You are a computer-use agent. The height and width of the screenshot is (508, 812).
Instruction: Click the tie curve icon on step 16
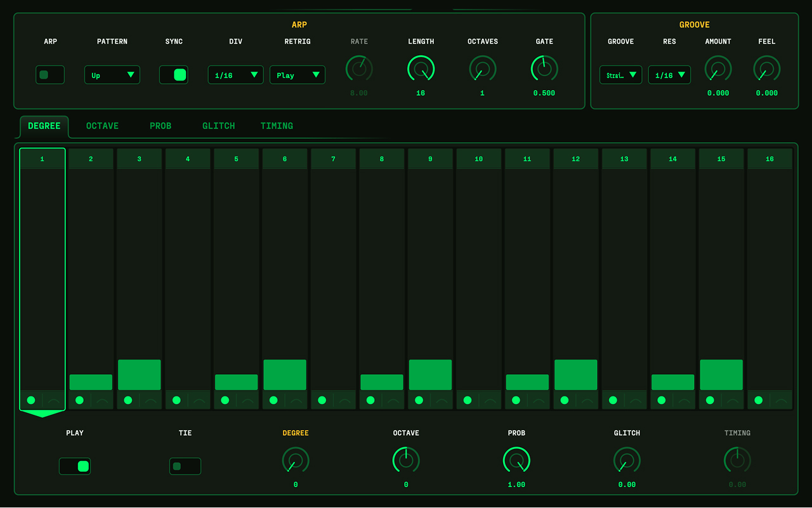[782, 400]
